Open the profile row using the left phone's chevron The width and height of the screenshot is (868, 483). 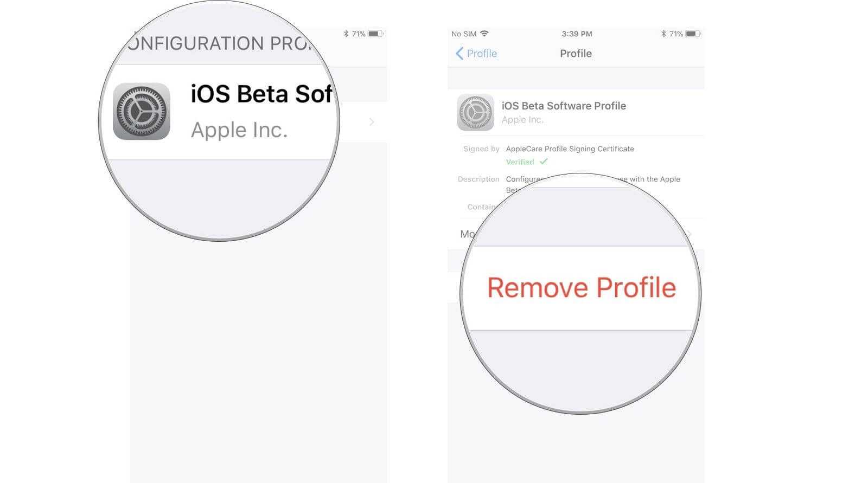372,122
